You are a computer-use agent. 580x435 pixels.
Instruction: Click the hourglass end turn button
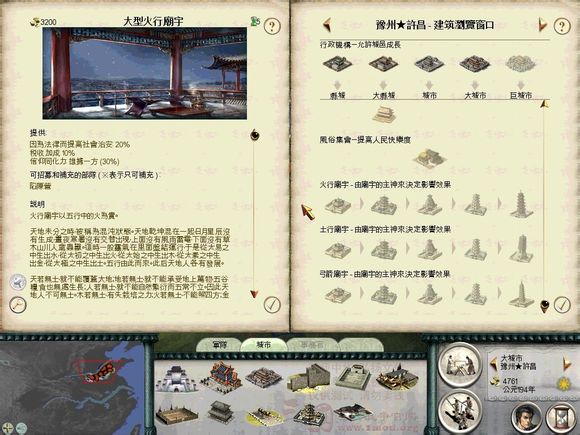(x=561, y=417)
